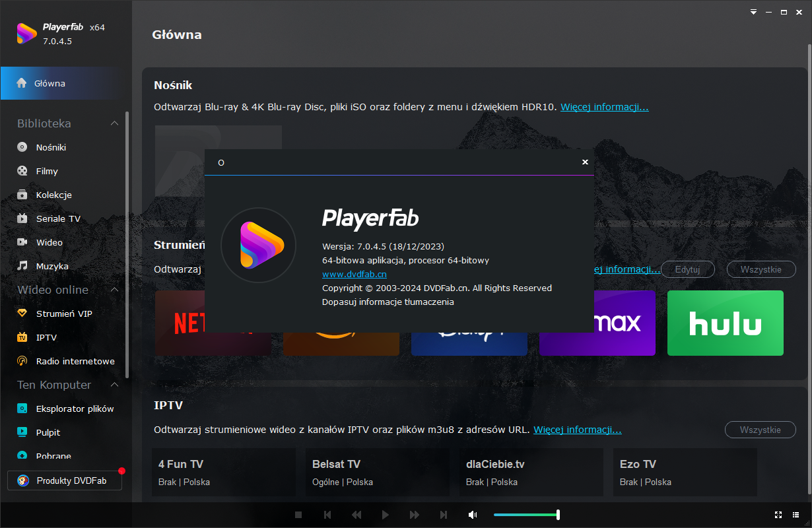This screenshot has width=812, height=528.
Task: Click the IPTV section heading
Action: point(168,405)
